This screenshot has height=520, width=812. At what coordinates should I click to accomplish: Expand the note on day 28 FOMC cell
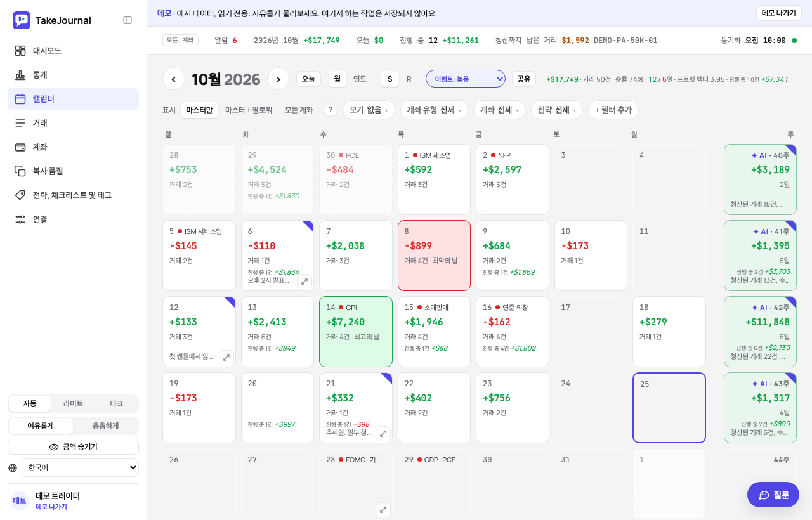tap(383, 510)
